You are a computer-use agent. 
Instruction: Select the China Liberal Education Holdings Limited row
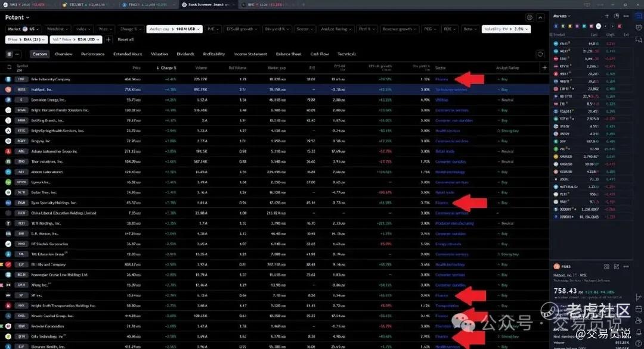[275, 213]
